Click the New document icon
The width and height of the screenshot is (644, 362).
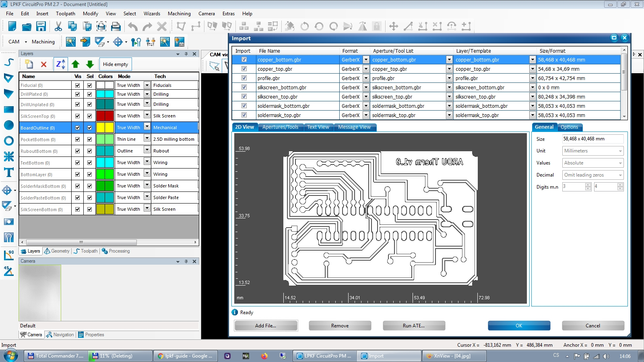12,27
